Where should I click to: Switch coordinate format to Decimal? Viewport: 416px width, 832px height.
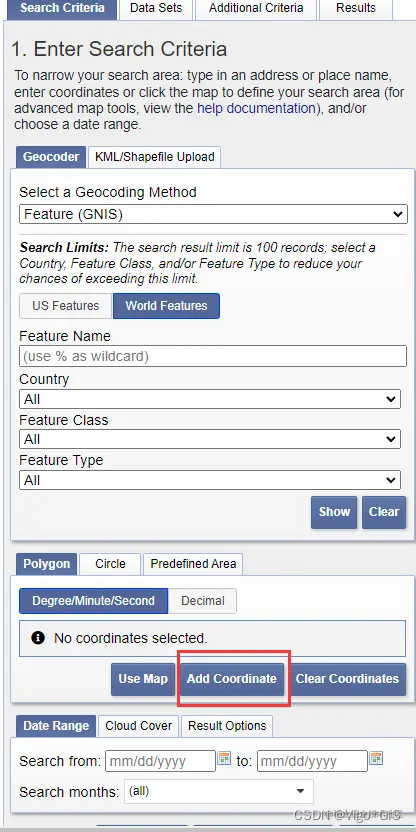tap(203, 601)
